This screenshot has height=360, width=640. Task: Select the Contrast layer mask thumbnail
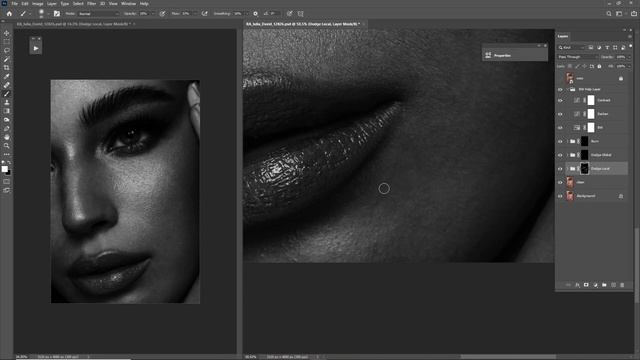591,100
